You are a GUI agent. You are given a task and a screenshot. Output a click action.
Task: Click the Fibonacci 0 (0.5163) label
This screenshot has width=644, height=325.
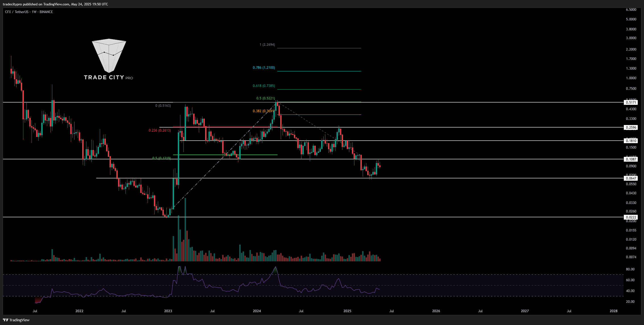163,106
